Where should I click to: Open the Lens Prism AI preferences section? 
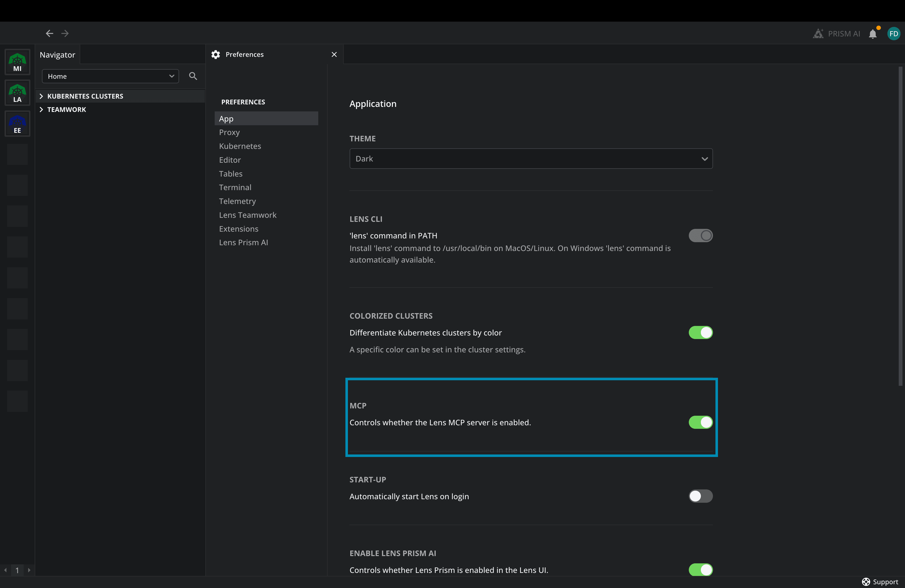243,242
